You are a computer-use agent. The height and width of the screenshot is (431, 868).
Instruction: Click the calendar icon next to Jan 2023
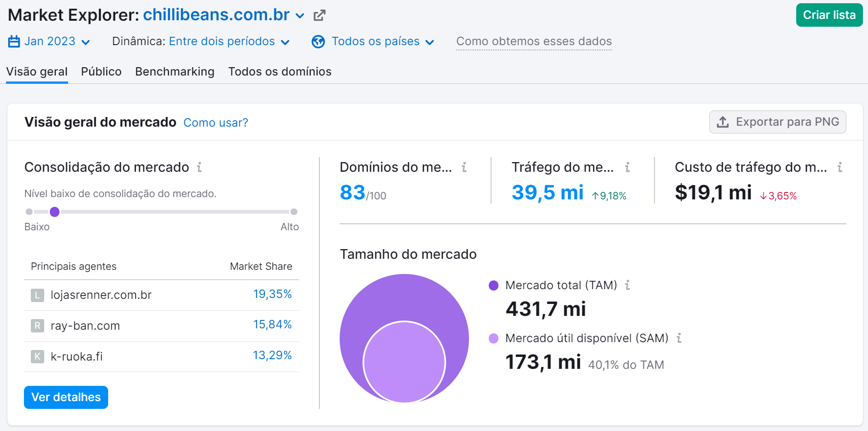(13, 41)
